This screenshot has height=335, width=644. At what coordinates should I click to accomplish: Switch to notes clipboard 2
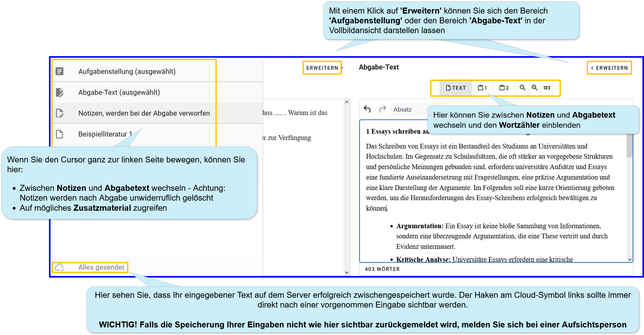(x=504, y=88)
